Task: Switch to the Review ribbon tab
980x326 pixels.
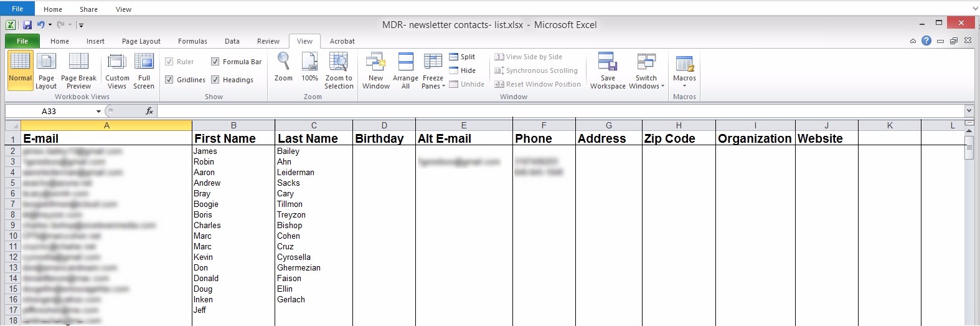Action: [268, 41]
